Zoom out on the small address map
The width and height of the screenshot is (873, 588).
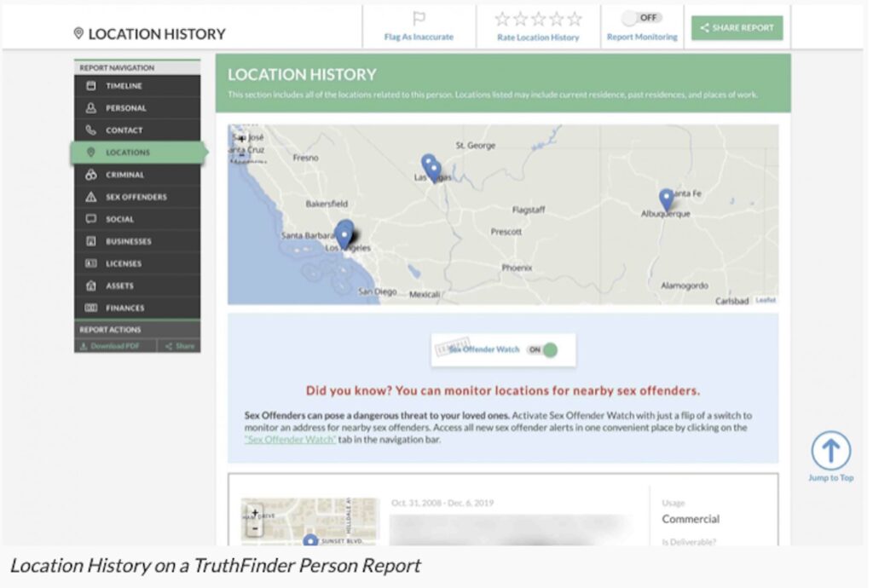(255, 527)
